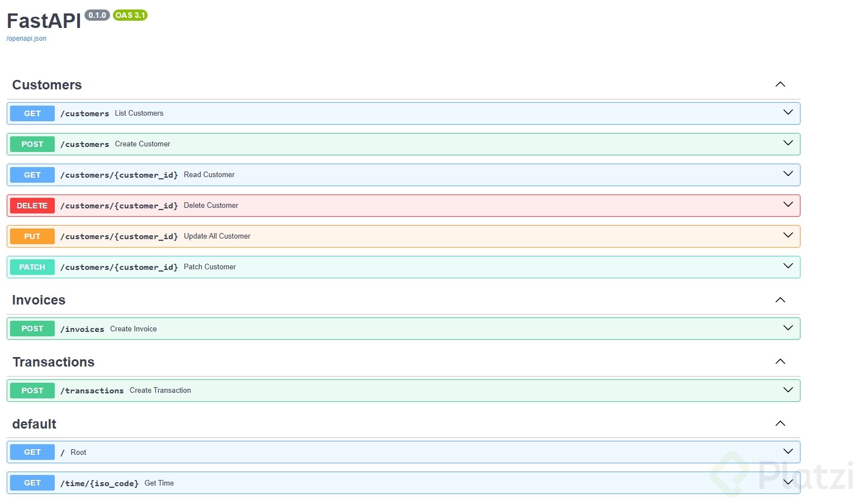Expand the Delete Customer endpoint arrow
862x504 pixels.
[x=788, y=205]
